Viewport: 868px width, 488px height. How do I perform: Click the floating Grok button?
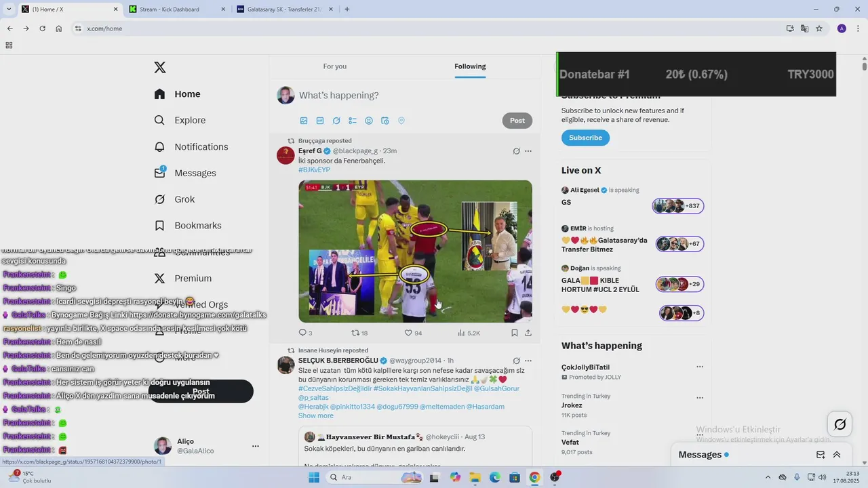[840, 424]
